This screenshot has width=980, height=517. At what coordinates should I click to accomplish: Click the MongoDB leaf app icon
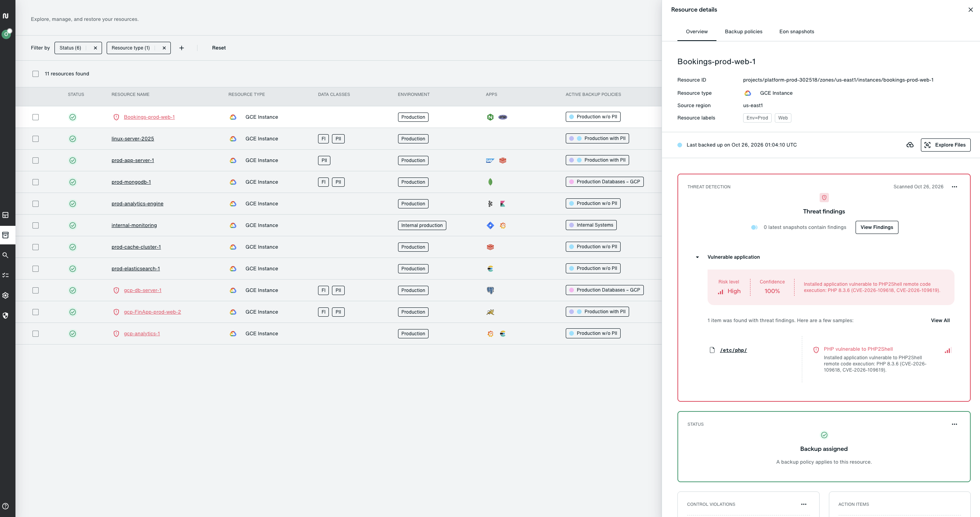pos(490,182)
